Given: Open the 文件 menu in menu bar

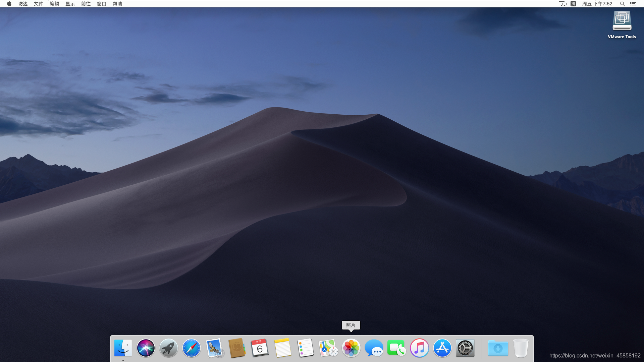Looking at the screenshot, I should click(x=39, y=4).
